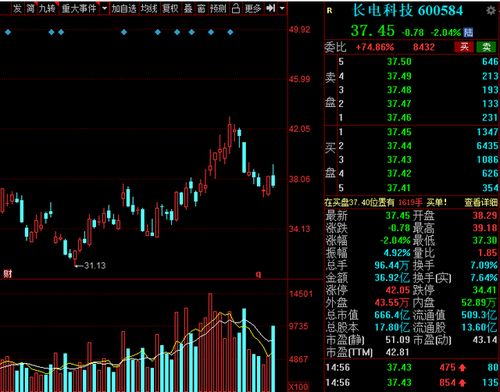The image size is (500, 392).
Task: Click the green 卖 sell button
Action: (x=486, y=47)
